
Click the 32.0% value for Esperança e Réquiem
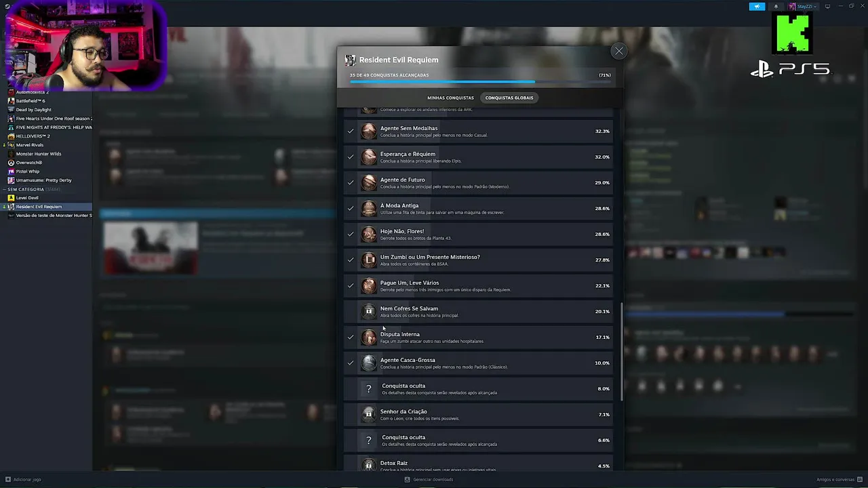coord(602,157)
